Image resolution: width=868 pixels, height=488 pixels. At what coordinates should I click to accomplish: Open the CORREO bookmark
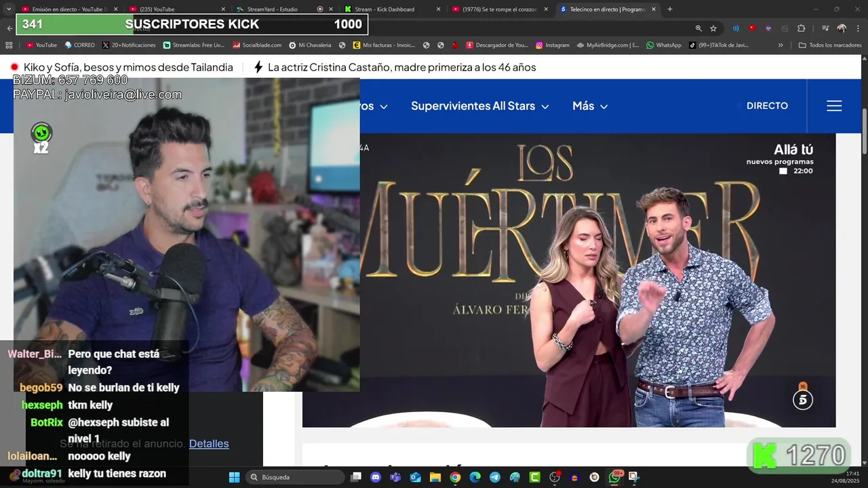tap(79, 45)
